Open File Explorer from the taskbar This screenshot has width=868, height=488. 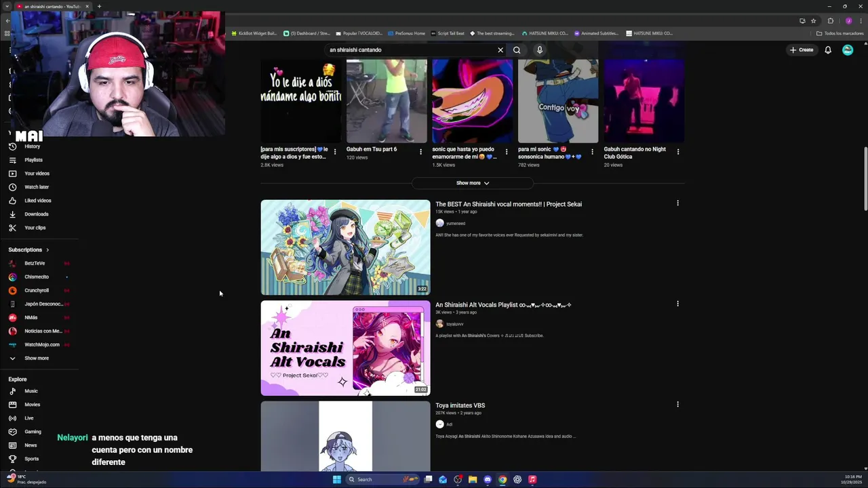tap(473, 480)
